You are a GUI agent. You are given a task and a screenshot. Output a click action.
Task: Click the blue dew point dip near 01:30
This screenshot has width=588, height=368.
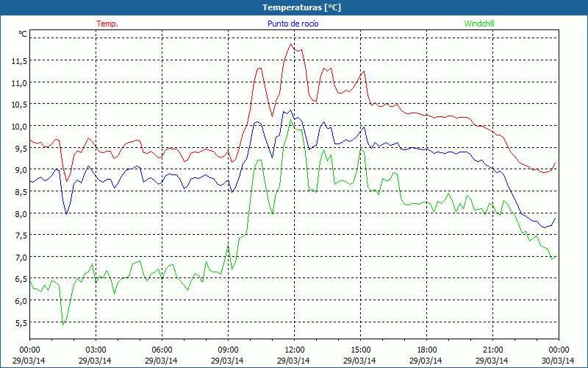coord(66,214)
